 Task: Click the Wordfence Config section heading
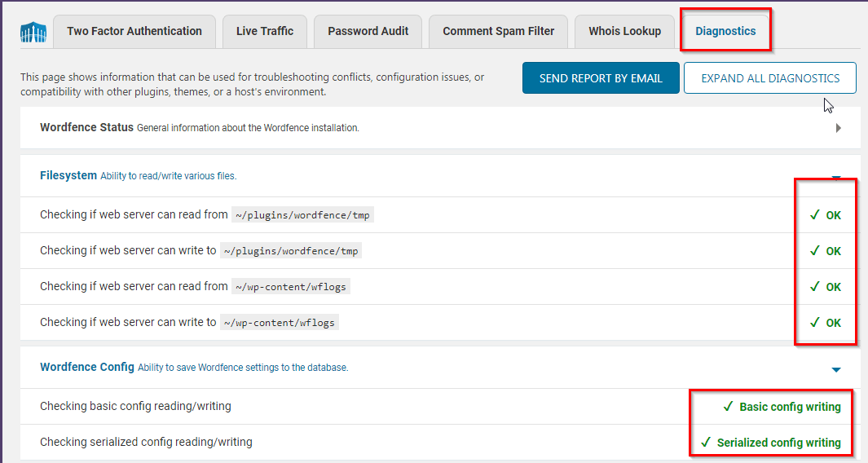(x=87, y=367)
